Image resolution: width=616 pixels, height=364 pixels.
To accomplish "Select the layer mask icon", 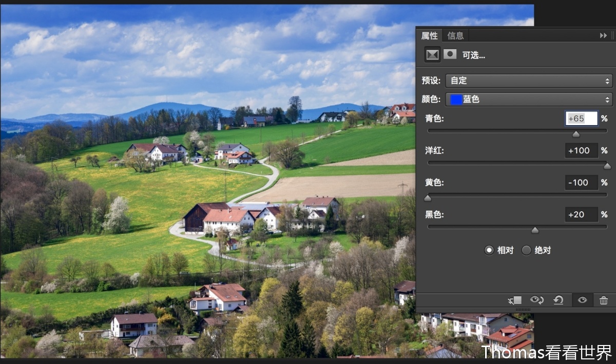I will (450, 54).
